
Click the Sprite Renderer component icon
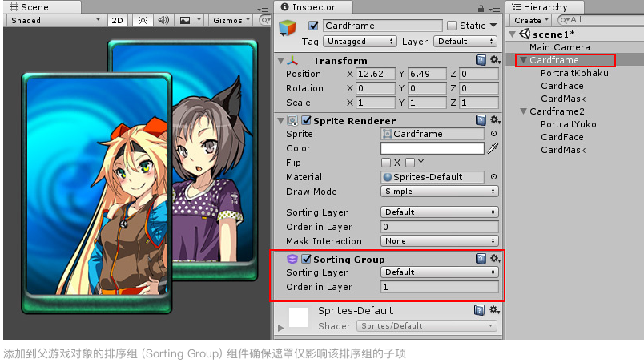[x=292, y=121]
